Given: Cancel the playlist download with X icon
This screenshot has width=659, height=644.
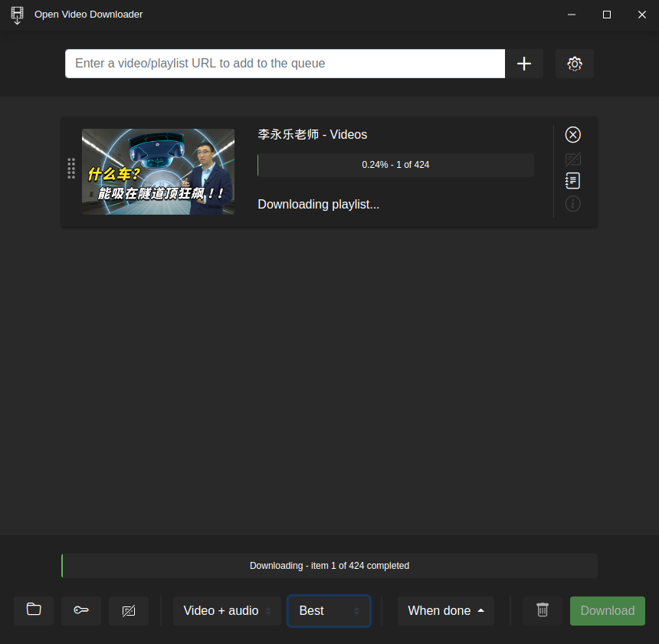Looking at the screenshot, I should point(573,135).
